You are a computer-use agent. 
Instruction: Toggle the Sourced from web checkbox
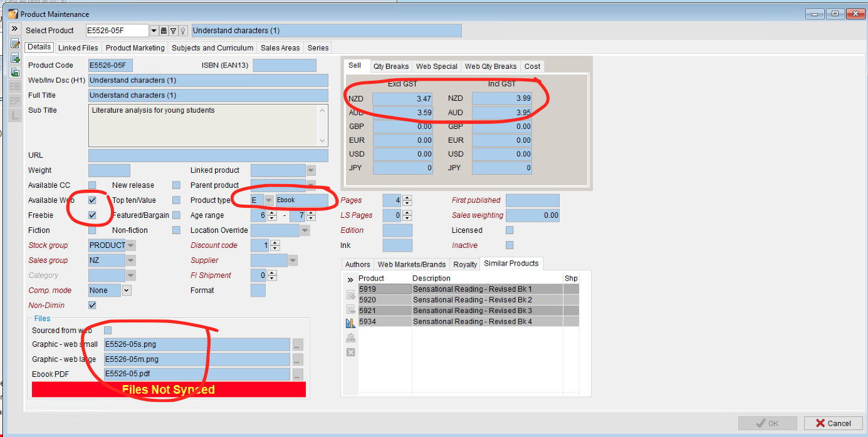(108, 331)
